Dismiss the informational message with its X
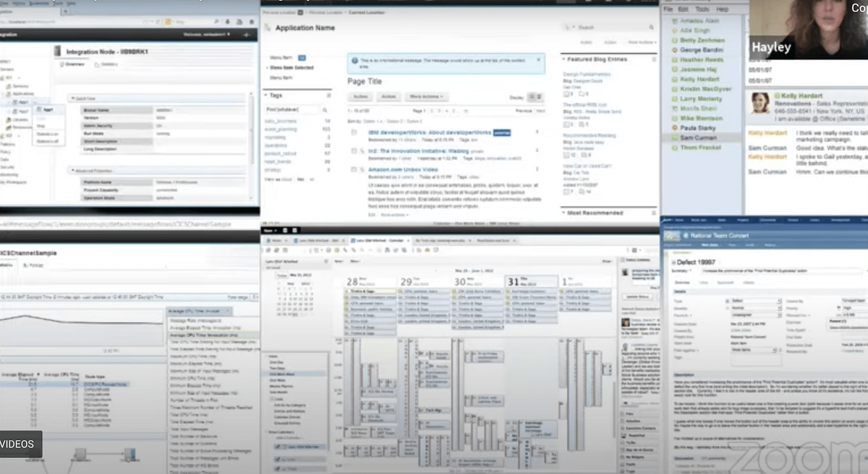This screenshot has width=868, height=474. (x=538, y=60)
